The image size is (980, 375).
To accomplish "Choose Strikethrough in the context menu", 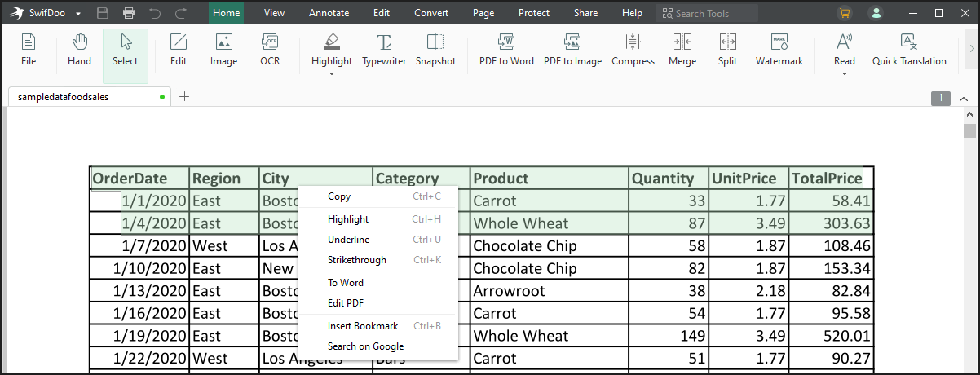I will [378, 260].
